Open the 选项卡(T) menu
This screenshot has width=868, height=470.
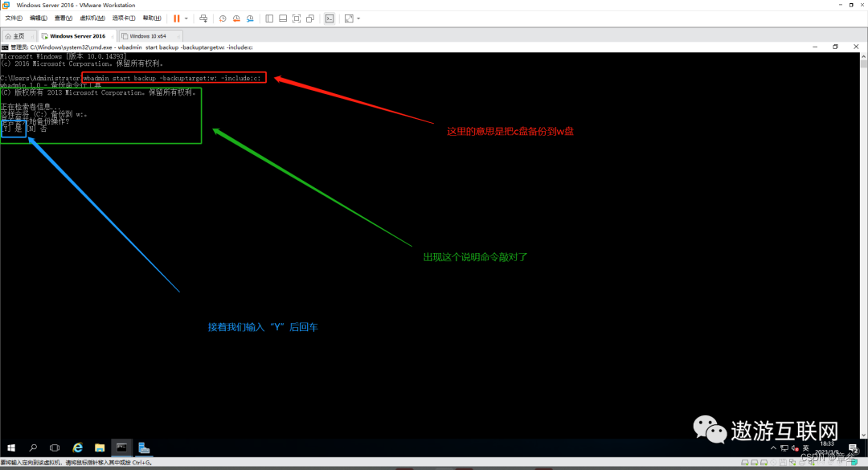point(124,18)
